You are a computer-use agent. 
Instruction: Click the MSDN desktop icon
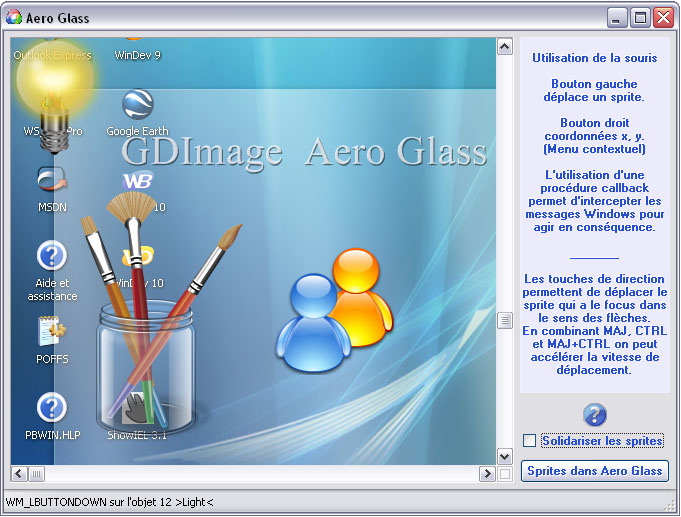coord(52,179)
